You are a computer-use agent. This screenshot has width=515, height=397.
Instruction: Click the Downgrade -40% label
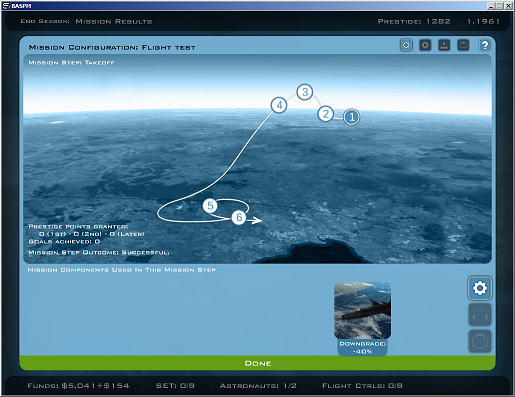[362, 348]
